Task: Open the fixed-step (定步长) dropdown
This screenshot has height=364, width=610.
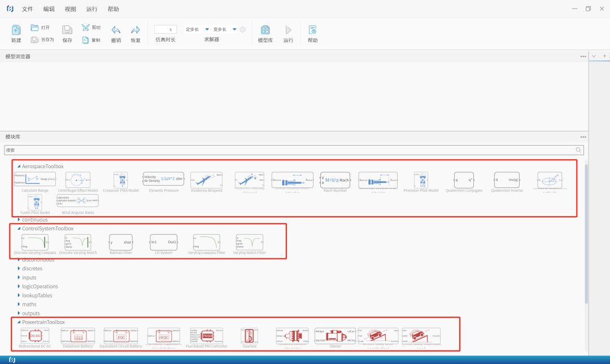Action: (207, 29)
